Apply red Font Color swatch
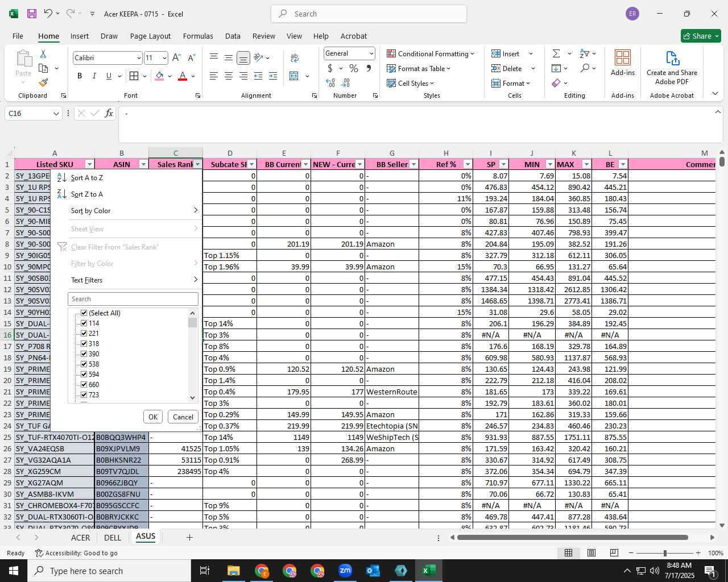Image resolution: width=728 pixels, height=582 pixels. click(183, 76)
